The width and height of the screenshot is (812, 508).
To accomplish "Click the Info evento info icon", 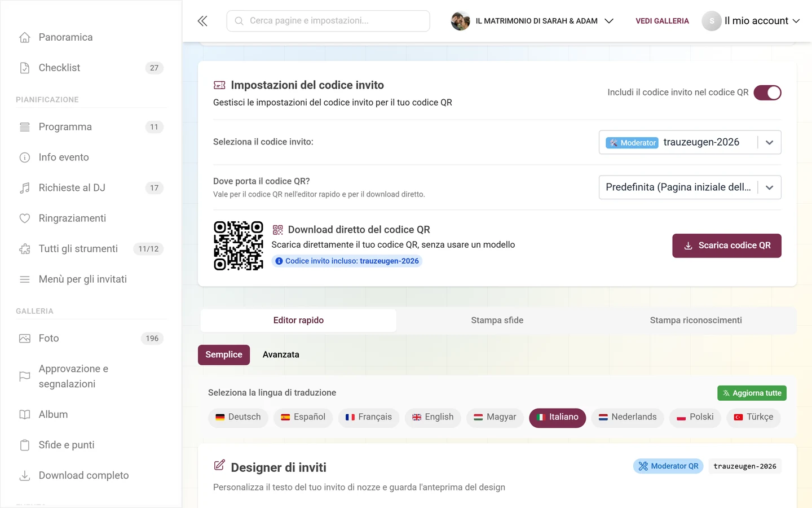I will click(x=25, y=157).
